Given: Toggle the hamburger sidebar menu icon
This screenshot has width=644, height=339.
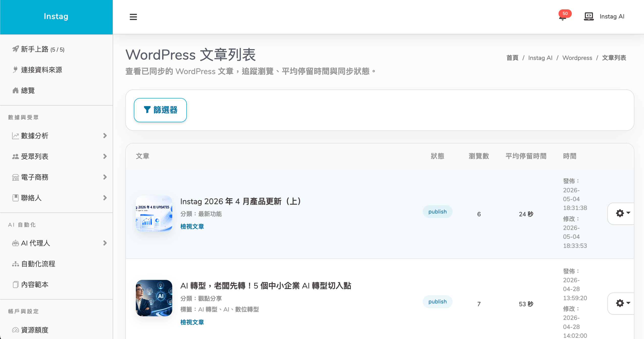Looking at the screenshot, I should click(x=133, y=17).
